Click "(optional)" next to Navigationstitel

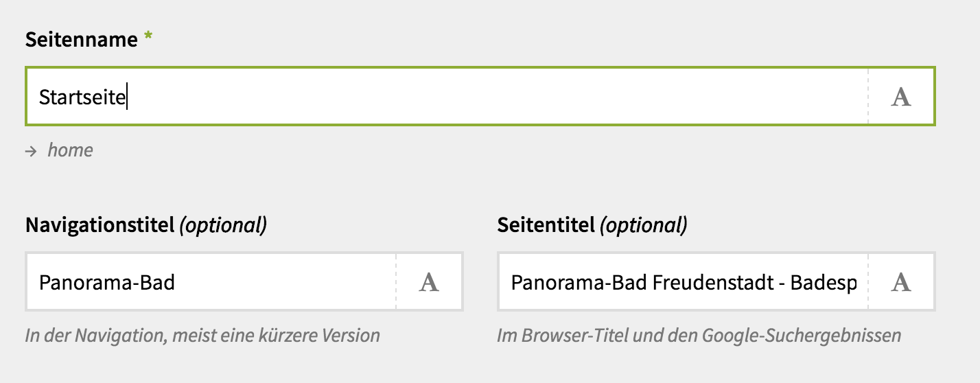pyautogui.click(x=222, y=225)
